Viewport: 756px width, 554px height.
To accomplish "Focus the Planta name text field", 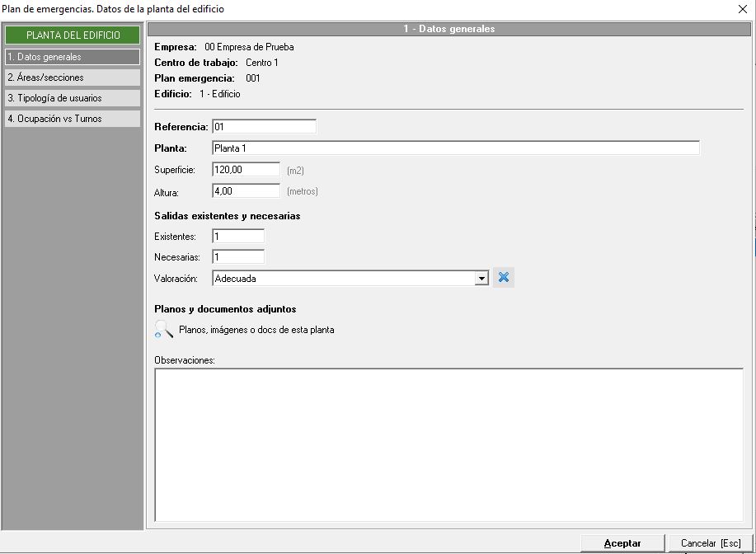I will [x=455, y=148].
